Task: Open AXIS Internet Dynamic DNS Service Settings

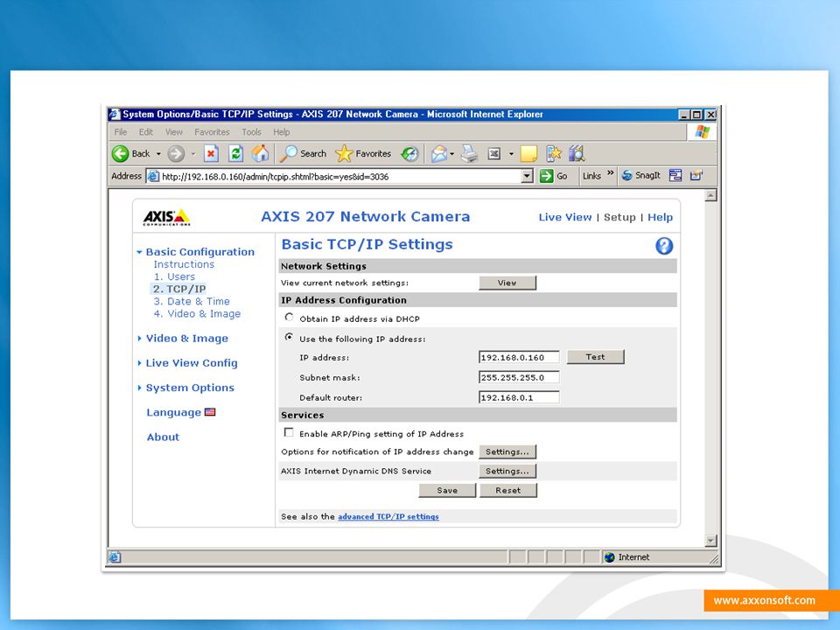Action: [x=507, y=471]
